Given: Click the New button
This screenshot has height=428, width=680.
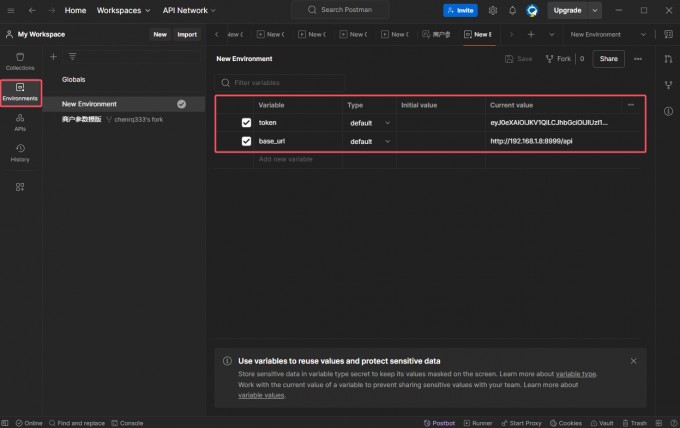Looking at the screenshot, I should pos(160,34).
